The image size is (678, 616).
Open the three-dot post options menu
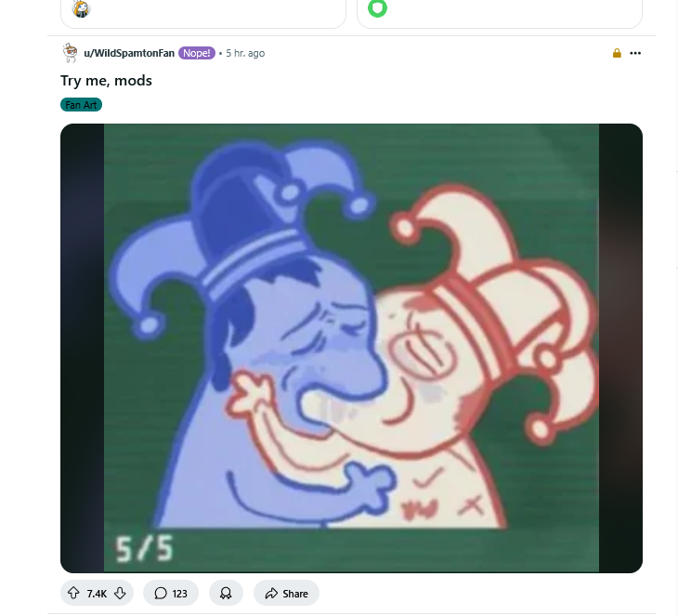(635, 53)
